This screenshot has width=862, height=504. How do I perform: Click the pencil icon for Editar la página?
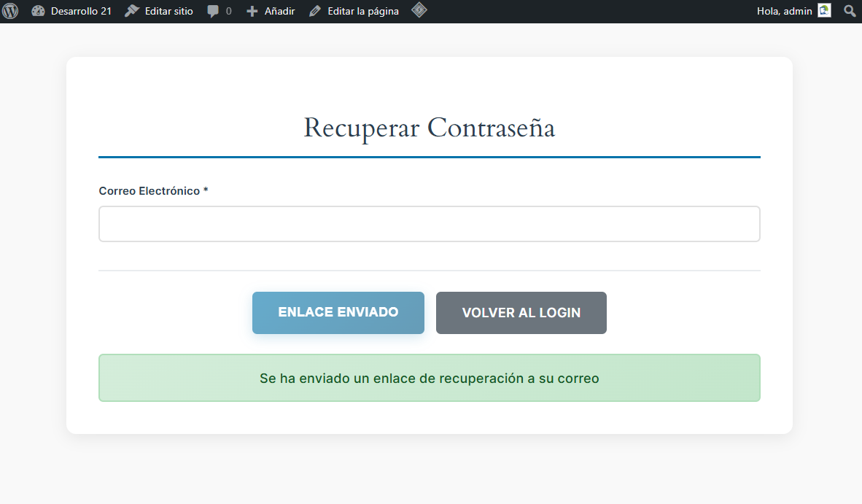tap(315, 12)
